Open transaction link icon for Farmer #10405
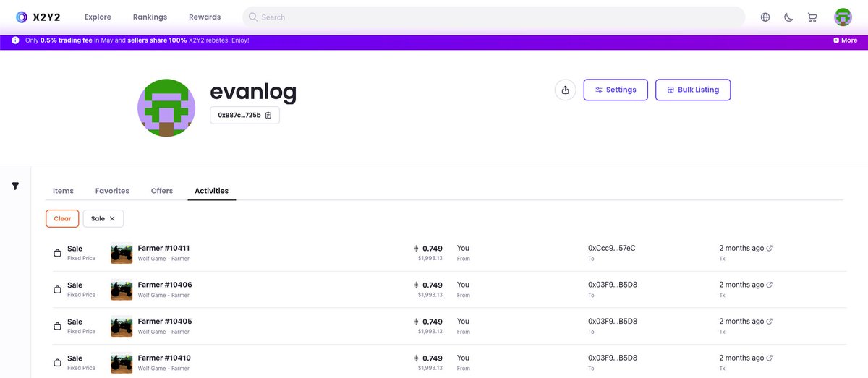This screenshot has width=868, height=378. pyautogui.click(x=769, y=321)
